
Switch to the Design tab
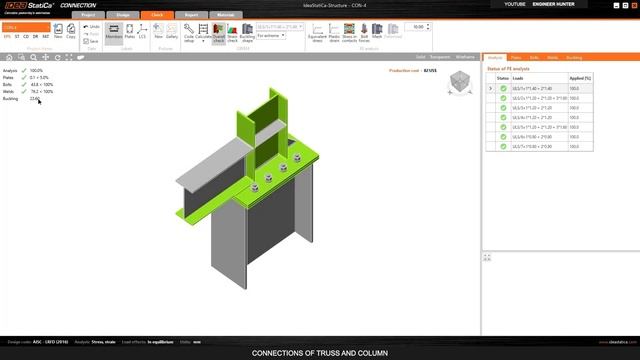(122, 15)
